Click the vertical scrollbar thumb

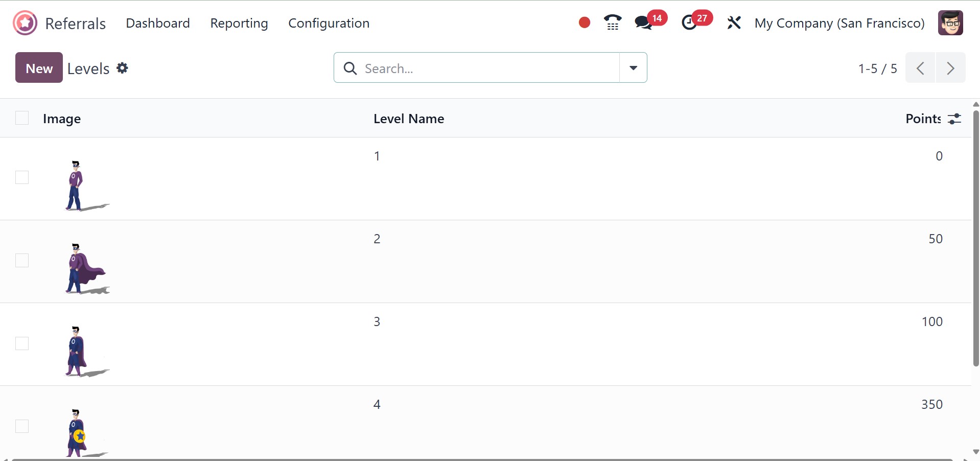[x=976, y=235]
